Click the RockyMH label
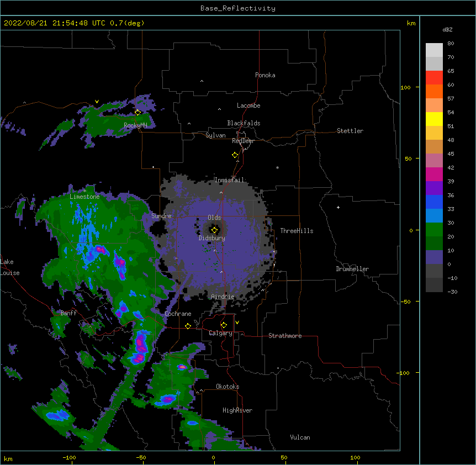 pyautogui.click(x=135, y=125)
